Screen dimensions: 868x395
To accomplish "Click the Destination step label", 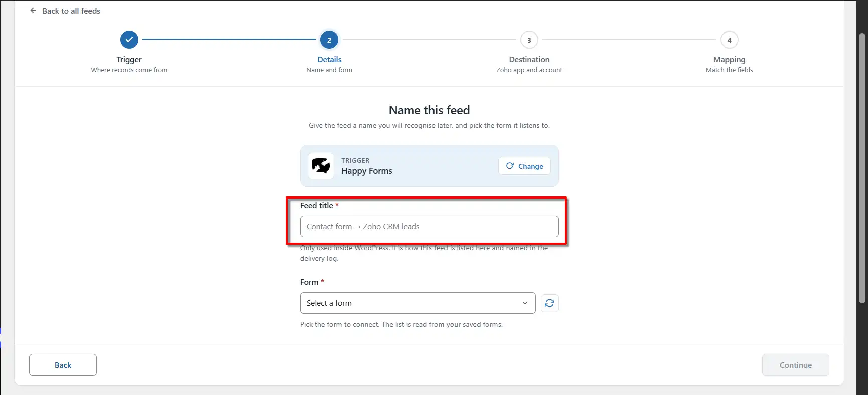I will (x=529, y=59).
